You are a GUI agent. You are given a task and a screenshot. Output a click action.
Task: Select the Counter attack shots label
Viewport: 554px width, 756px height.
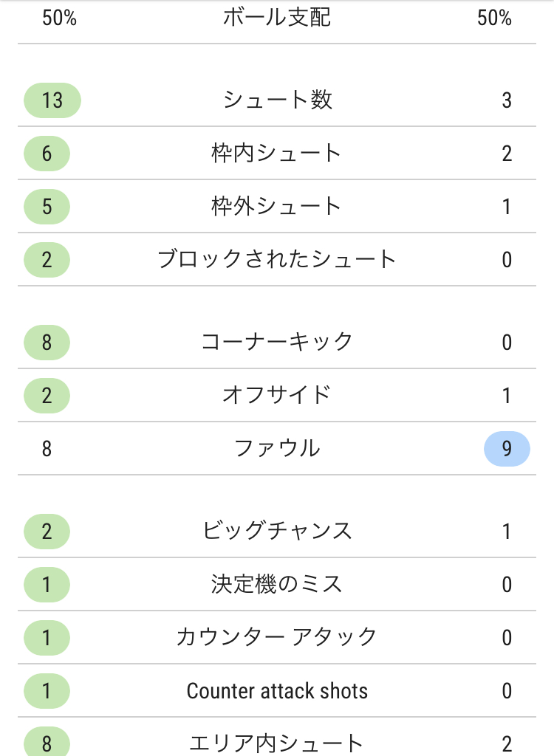pyautogui.click(x=277, y=690)
